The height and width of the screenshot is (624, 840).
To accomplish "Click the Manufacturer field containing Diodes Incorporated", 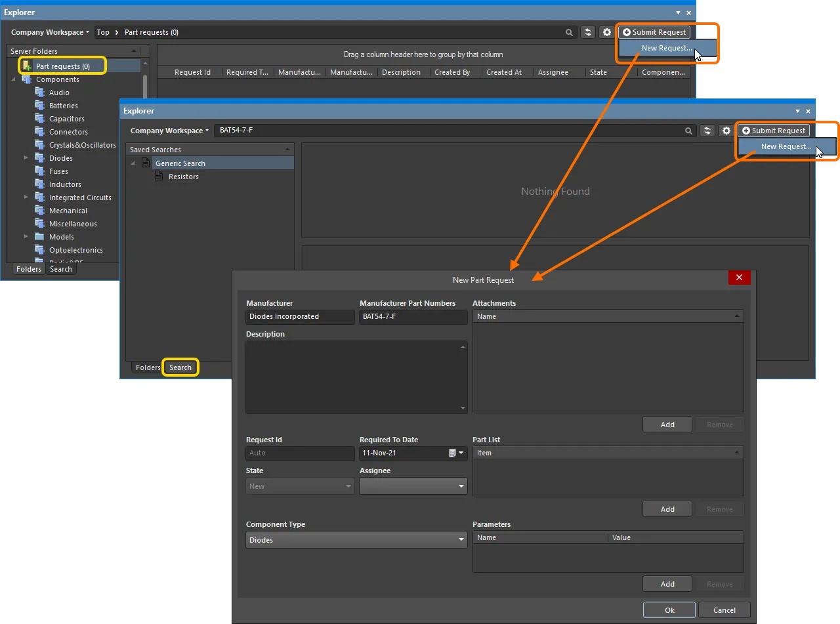I will pyautogui.click(x=300, y=317).
